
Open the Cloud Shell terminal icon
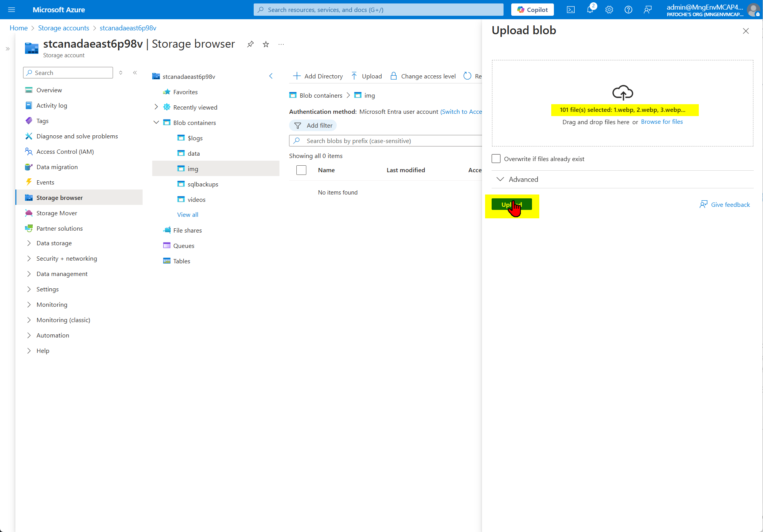point(571,10)
